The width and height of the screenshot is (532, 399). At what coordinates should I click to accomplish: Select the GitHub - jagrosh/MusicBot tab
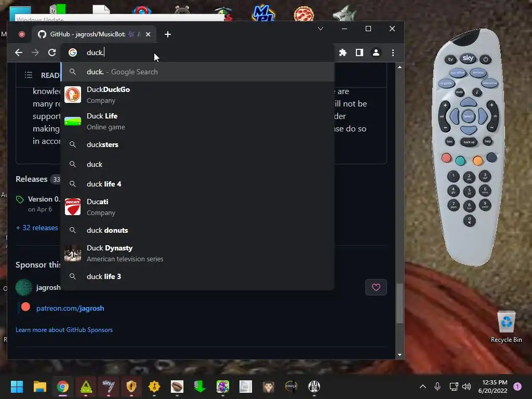94,34
